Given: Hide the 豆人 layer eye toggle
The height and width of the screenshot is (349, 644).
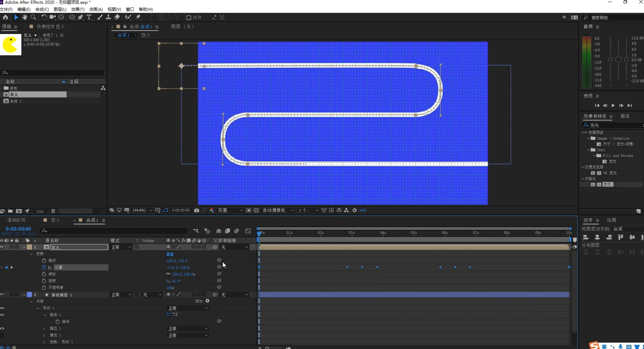Looking at the screenshot, I should pos(2,247).
